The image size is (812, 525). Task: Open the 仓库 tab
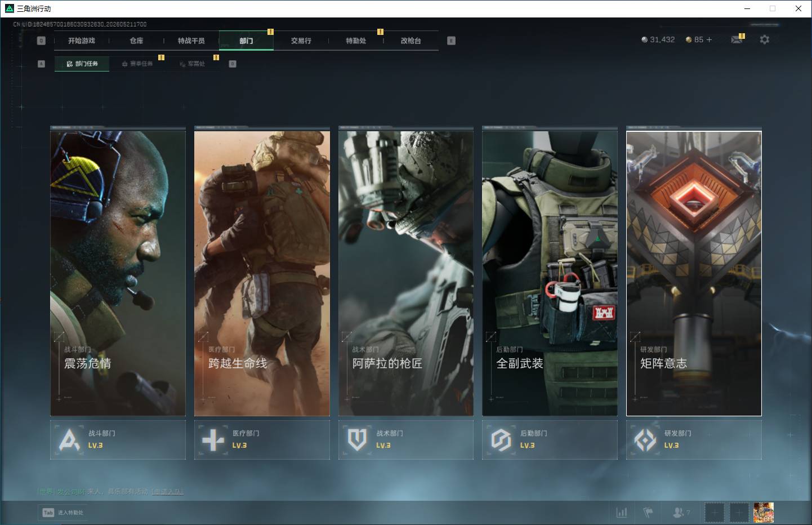[136, 41]
